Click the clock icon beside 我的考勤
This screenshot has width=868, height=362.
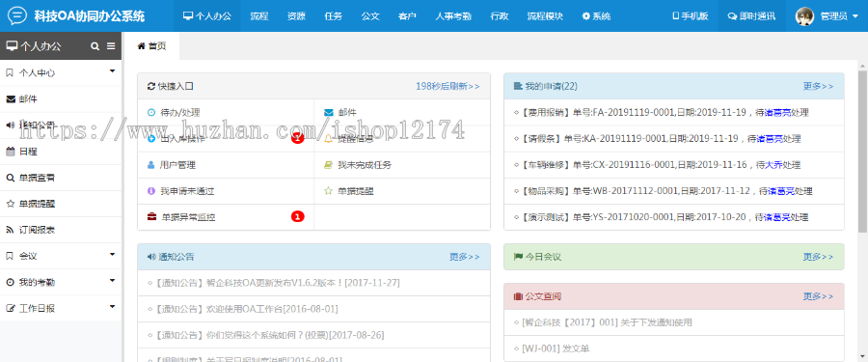coord(10,283)
